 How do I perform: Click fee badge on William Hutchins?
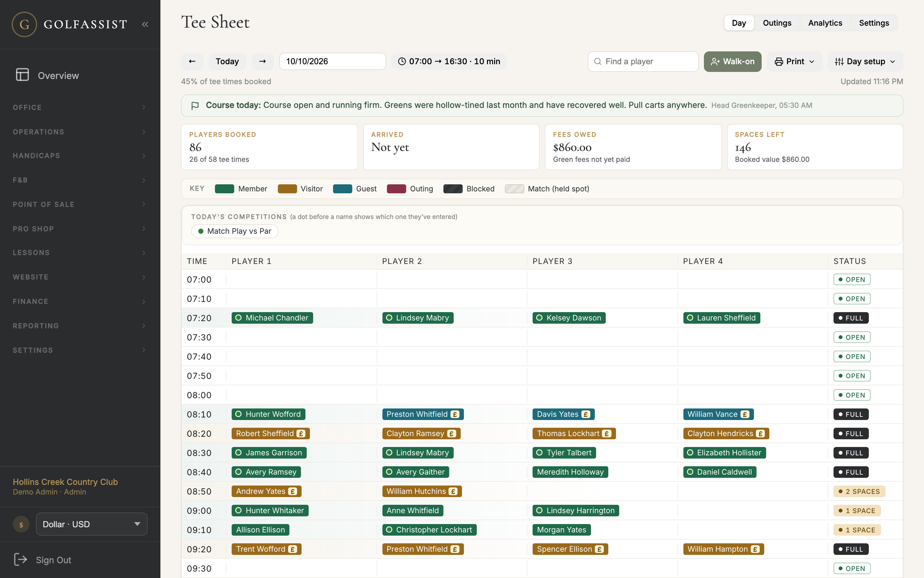[453, 492]
